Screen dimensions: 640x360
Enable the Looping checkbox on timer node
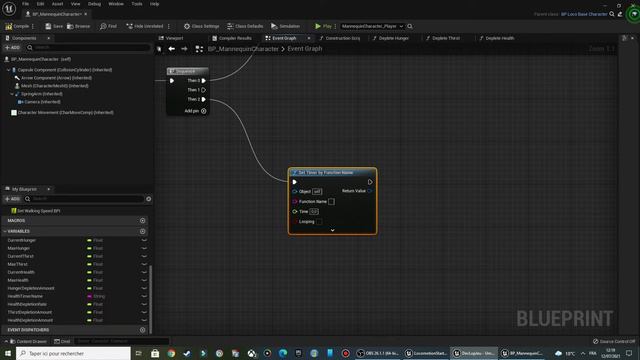tap(319, 222)
